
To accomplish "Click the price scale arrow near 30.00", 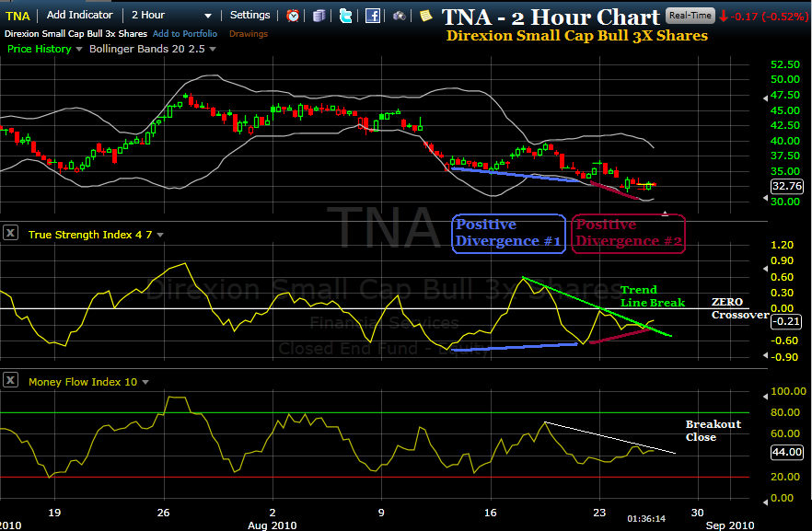I will 765,198.
